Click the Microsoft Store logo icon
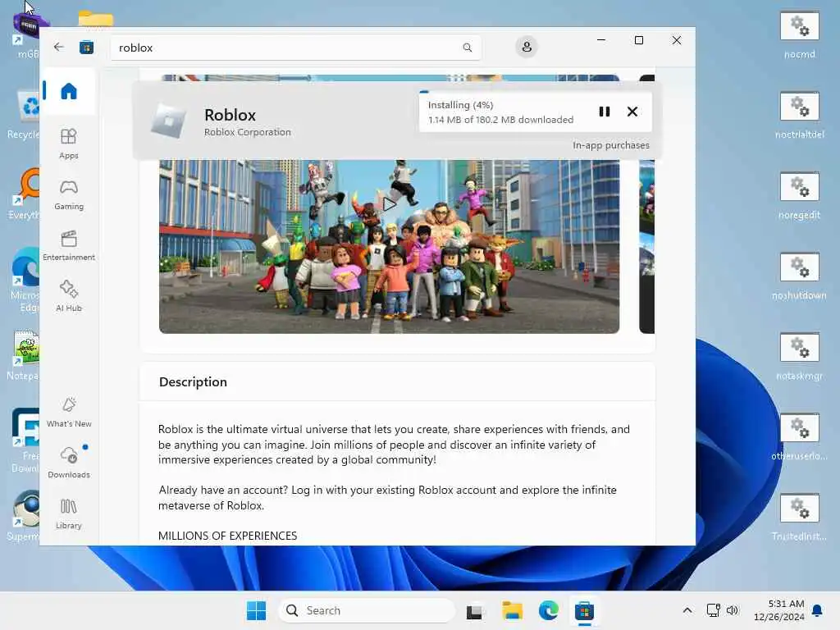Screen dimensions: 840x630 86,48
